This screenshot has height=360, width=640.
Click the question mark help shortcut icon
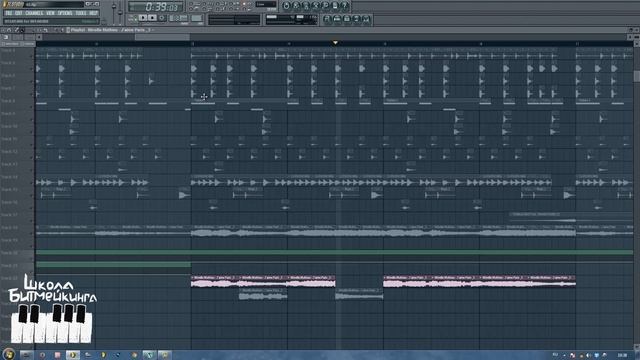[344, 6]
